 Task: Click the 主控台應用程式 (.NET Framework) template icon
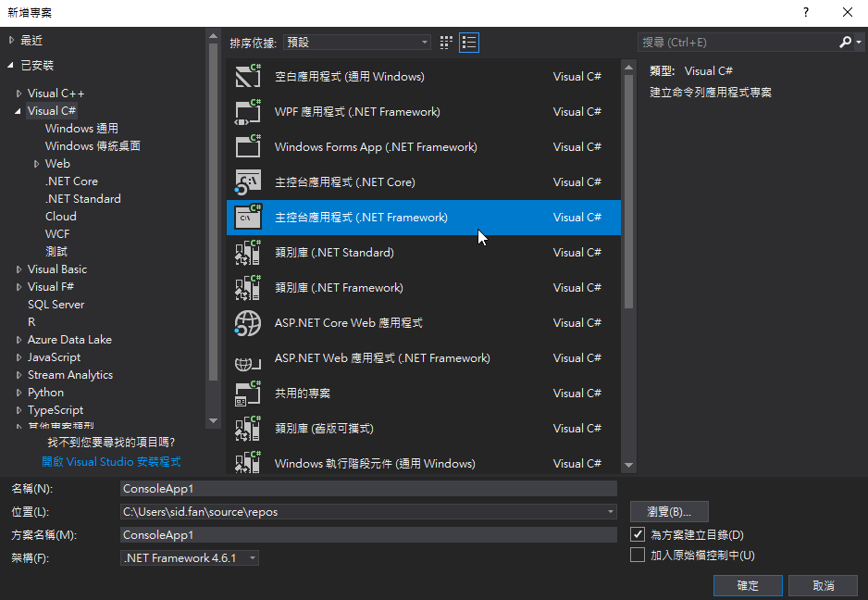248,217
